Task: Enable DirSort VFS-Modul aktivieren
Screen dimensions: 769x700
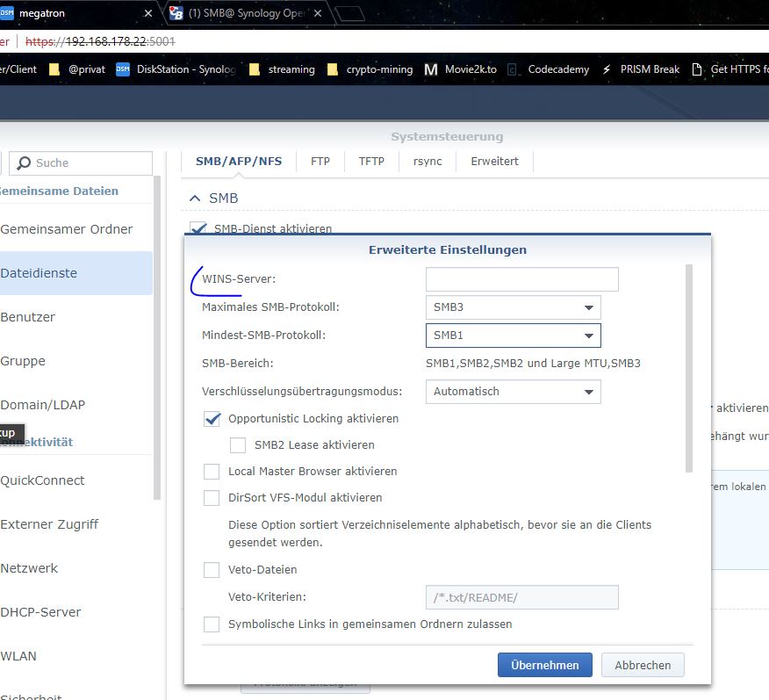Action: 212,497
